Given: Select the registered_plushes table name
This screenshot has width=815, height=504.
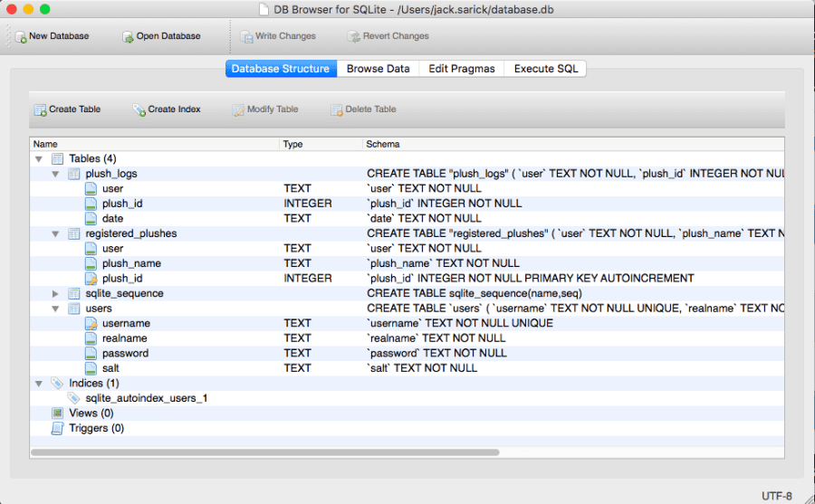Looking at the screenshot, I should pyautogui.click(x=131, y=233).
